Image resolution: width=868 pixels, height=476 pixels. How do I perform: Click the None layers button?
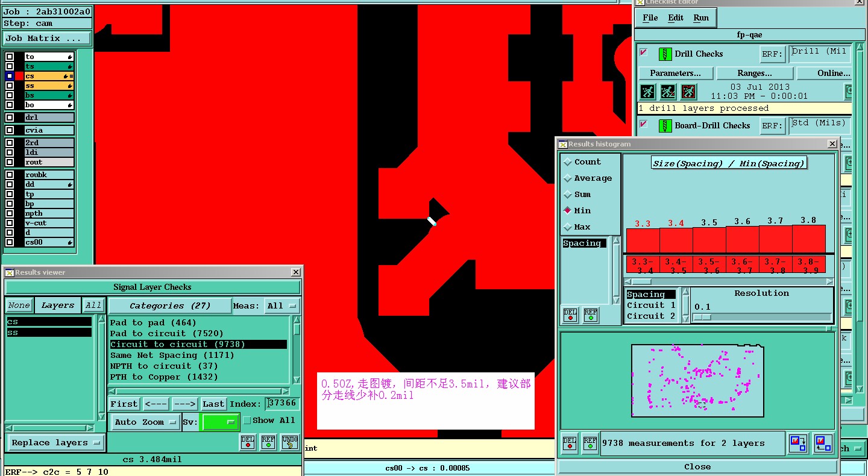tap(19, 305)
